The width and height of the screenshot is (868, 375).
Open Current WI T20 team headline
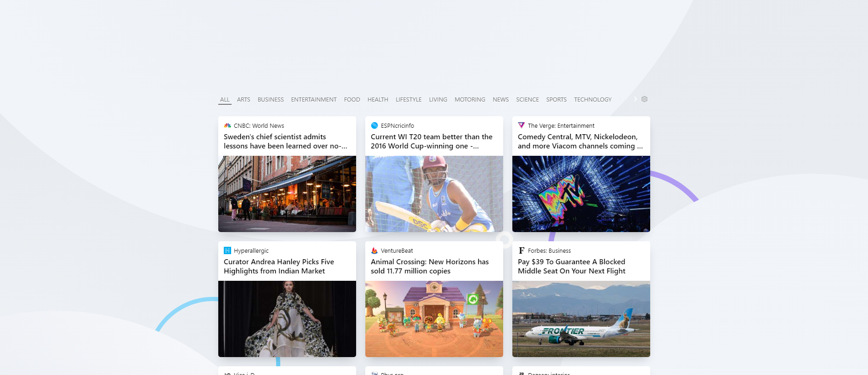pyautogui.click(x=431, y=142)
